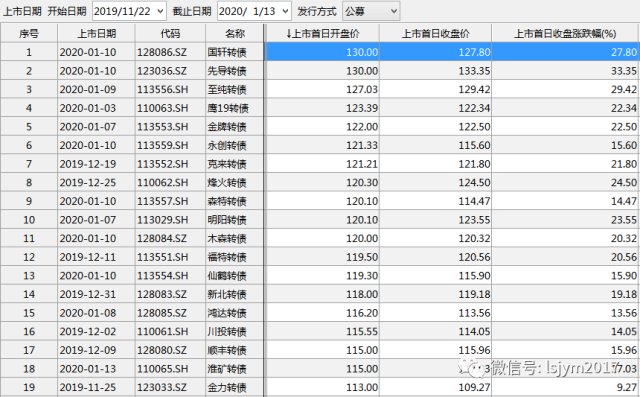
Task: Click code cell 113553.SH
Action: pyautogui.click(x=170, y=127)
